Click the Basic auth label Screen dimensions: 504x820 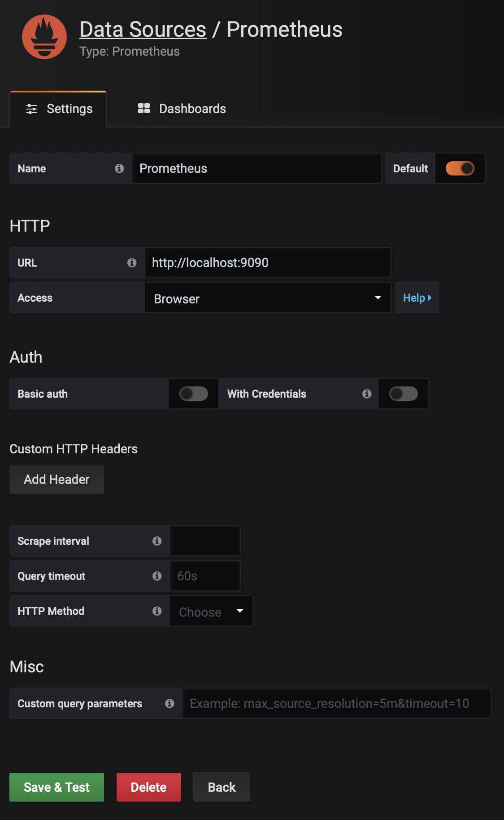43,394
